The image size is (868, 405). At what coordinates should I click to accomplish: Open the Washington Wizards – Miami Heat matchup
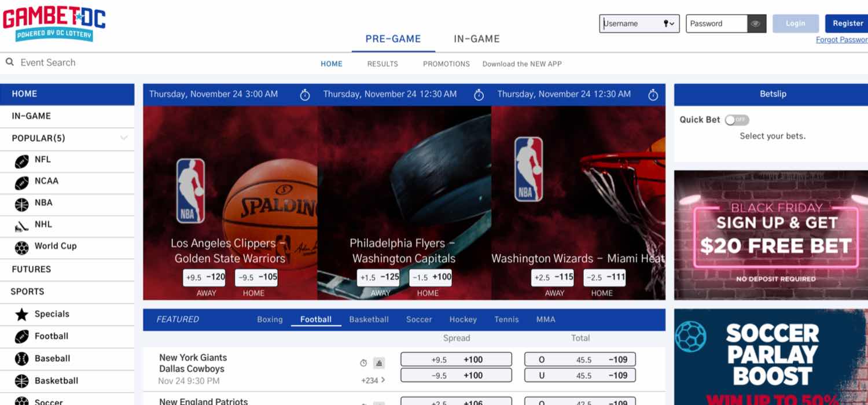[x=578, y=258]
